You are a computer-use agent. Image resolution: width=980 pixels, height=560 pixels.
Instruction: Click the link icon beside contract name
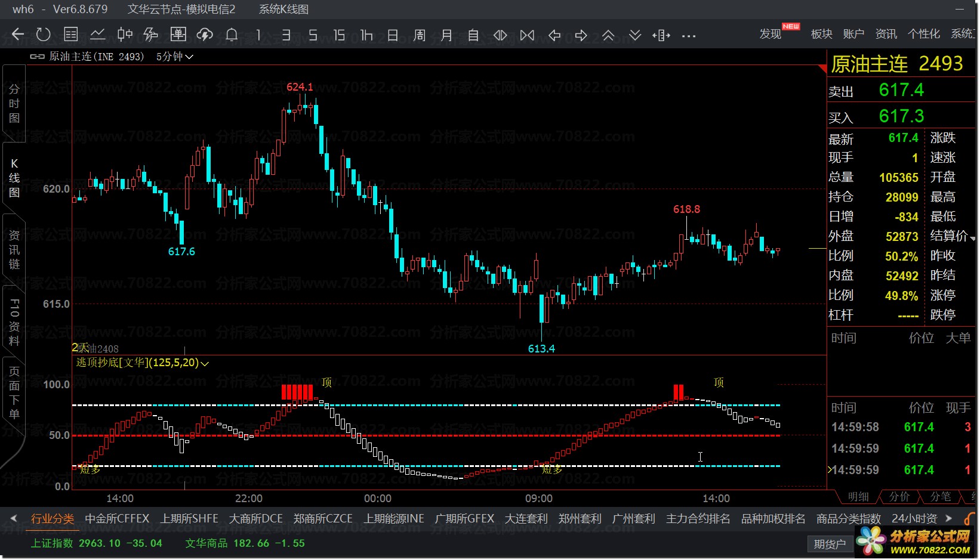pyautogui.click(x=37, y=57)
